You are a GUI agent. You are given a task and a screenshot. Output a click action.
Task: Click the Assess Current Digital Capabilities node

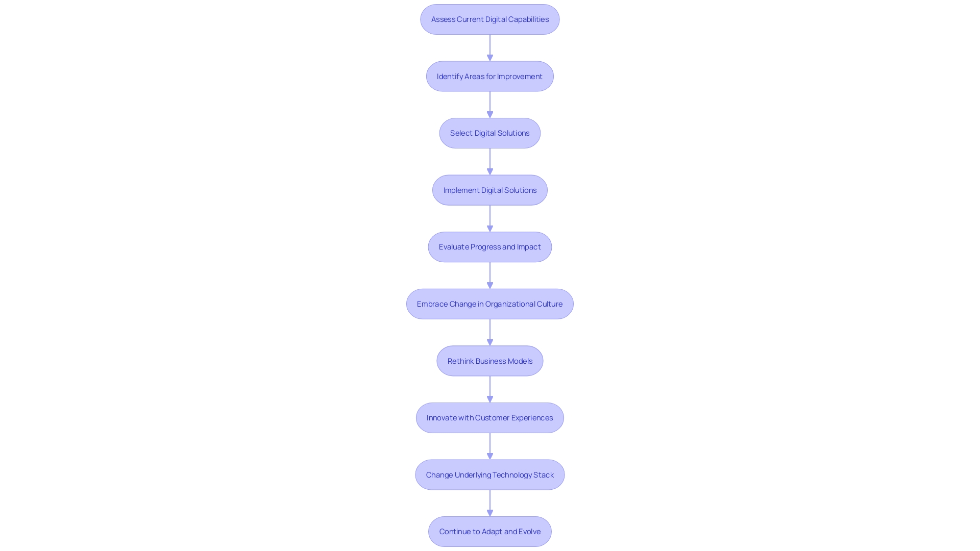pyautogui.click(x=490, y=19)
